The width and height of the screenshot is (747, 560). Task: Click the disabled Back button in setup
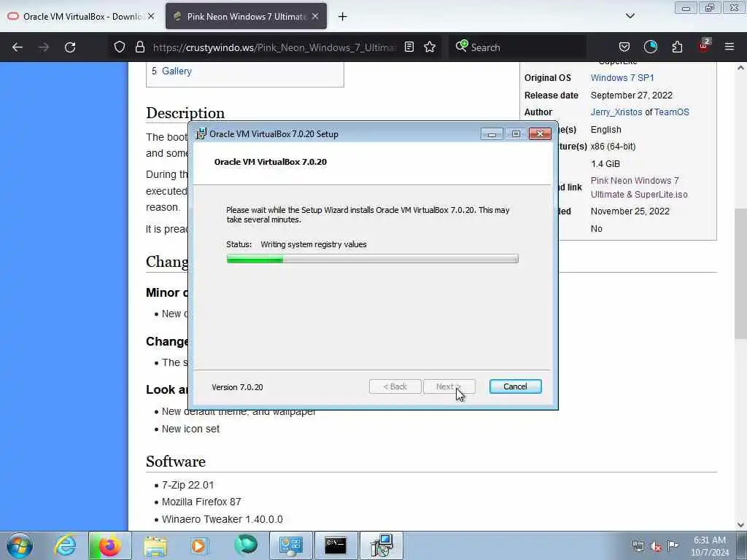[x=395, y=386]
